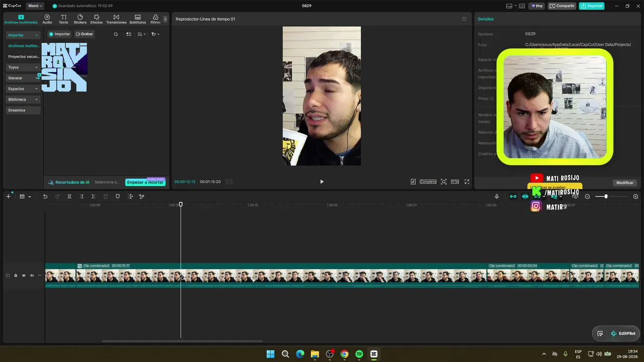Split the clip at the playhead
Screen dimensions: 644x362
pos(69,196)
